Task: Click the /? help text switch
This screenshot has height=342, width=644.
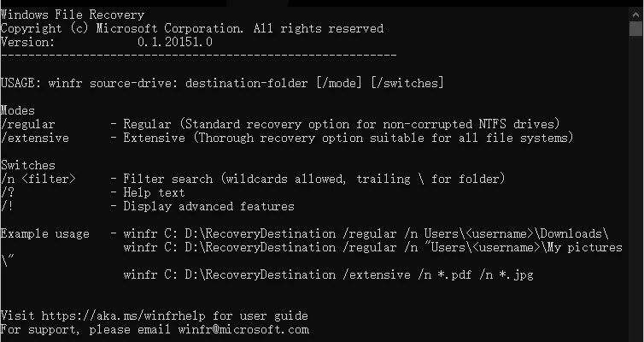Action: (7, 192)
